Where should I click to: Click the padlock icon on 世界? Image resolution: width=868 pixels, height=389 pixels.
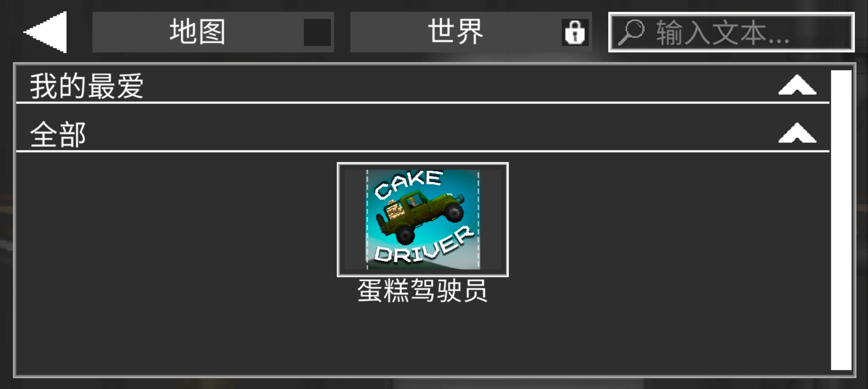[x=575, y=32]
